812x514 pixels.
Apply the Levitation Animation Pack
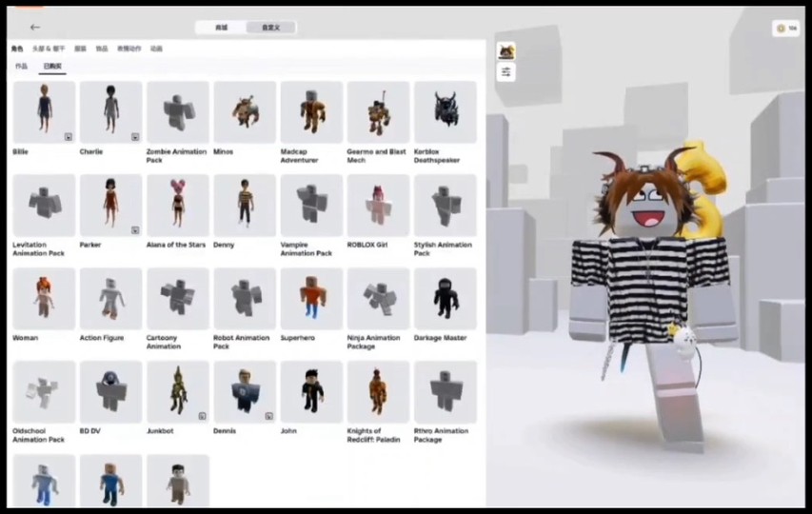44,206
